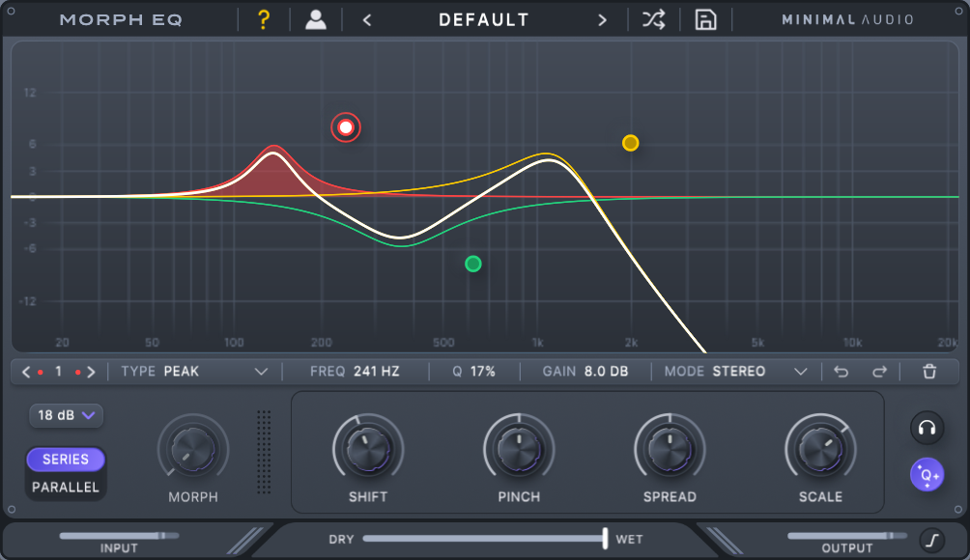The height and width of the screenshot is (560, 970).
Task: Open the user account profile icon
Action: pos(316,20)
